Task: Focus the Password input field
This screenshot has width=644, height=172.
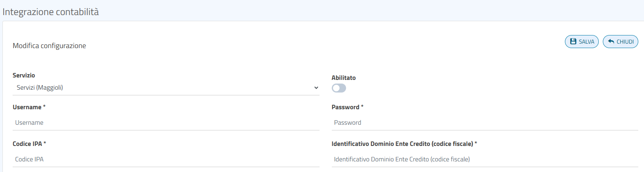Action: pos(485,123)
